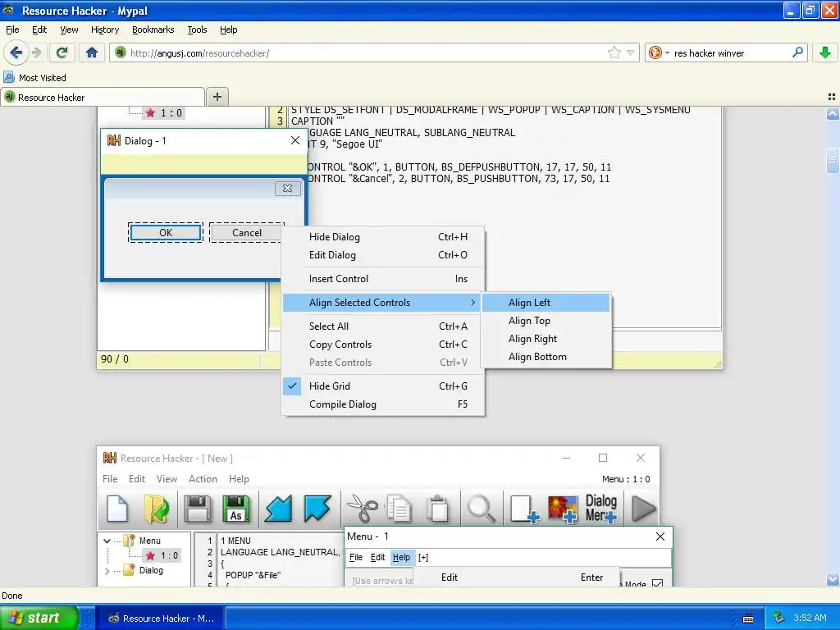Open the tab groups icon at tab bar end

coord(832,97)
